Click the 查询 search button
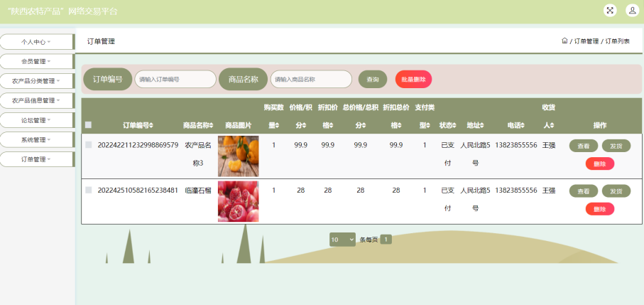Viewport: 644px width, 305px height. coord(373,80)
